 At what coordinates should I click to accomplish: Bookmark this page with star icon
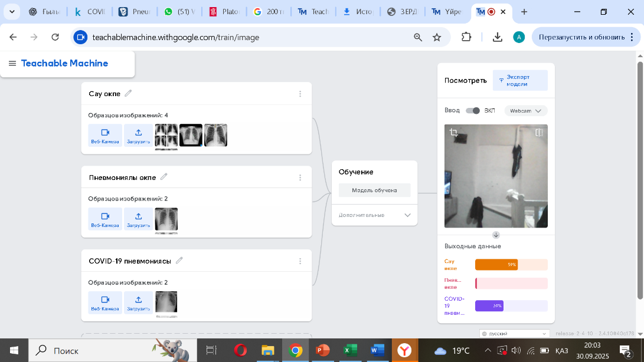pos(437,37)
